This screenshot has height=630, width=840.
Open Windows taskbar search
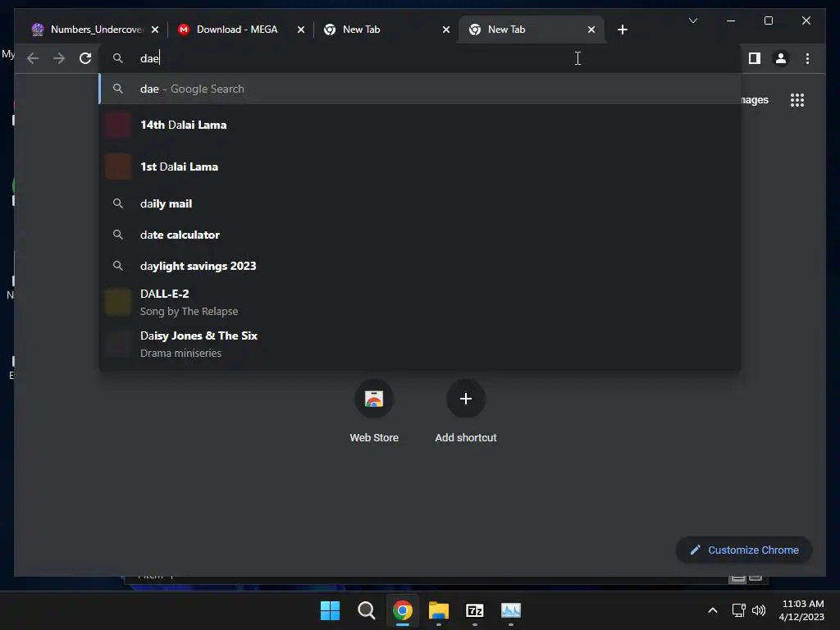pos(367,610)
